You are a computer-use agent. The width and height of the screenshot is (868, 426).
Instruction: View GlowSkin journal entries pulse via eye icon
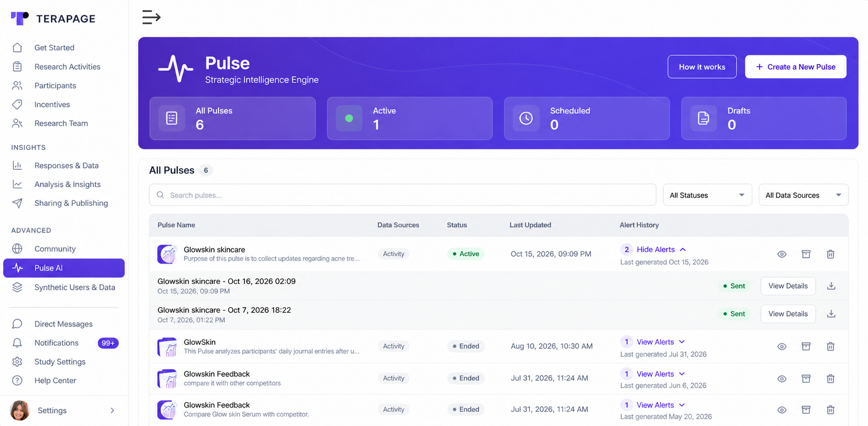pos(782,346)
